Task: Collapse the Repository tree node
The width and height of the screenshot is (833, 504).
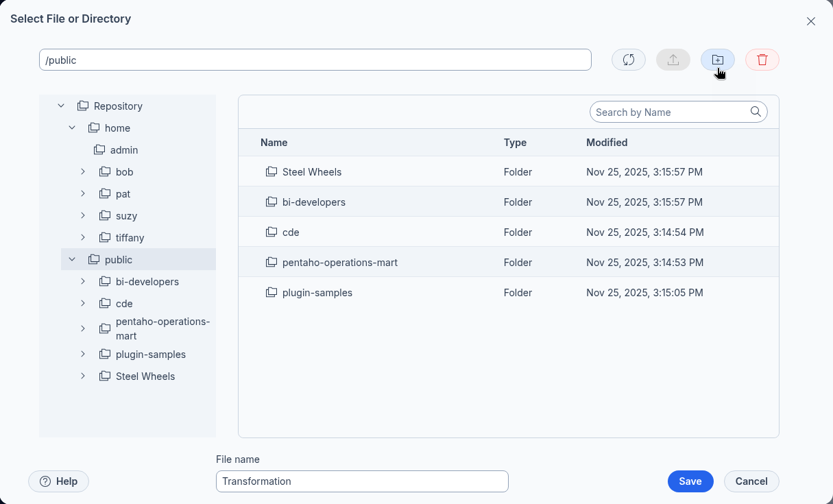Action: point(61,106)
